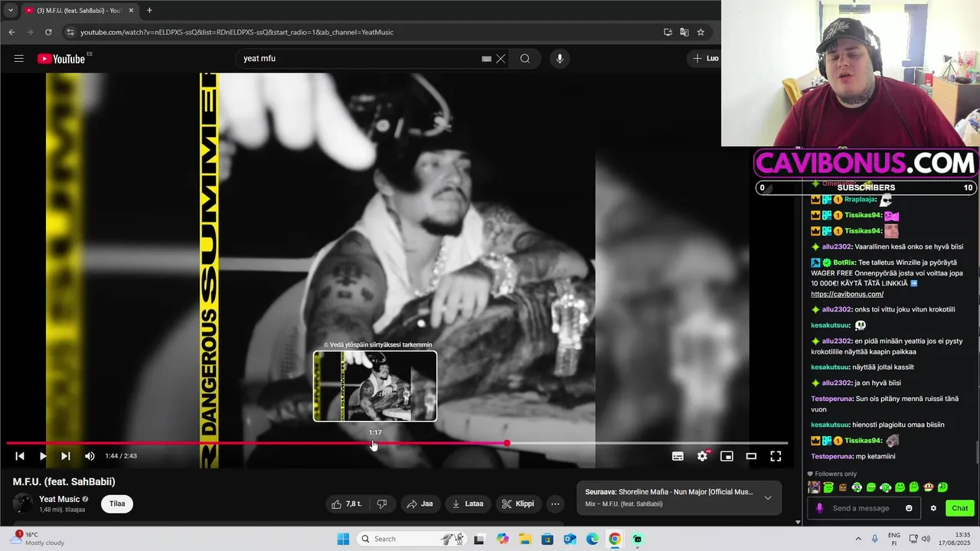Clear the YouTube search box text
The height and width of the screenshot is (551, 980).
[x=501, y=59]
